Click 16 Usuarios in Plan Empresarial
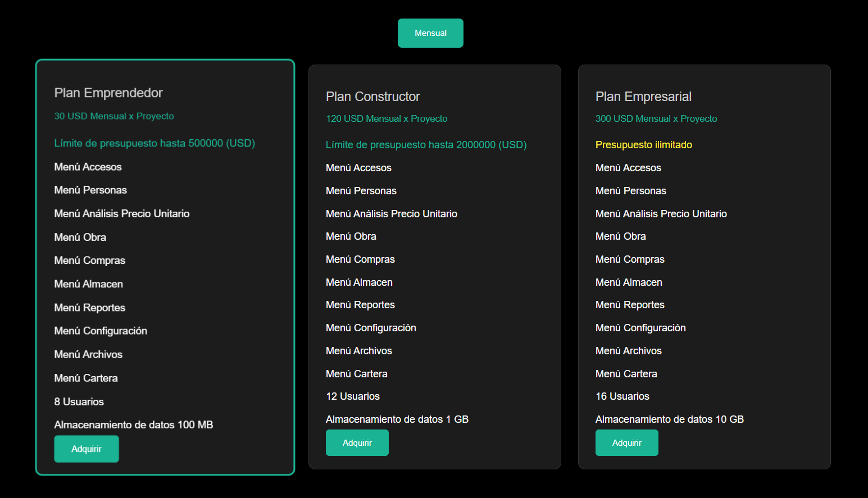 [622, 396]
